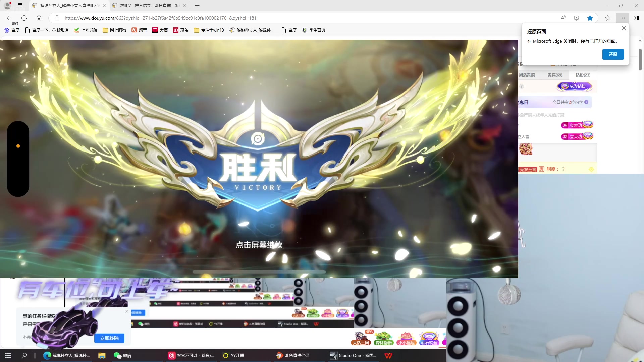644x362 pixels.
Task: Close the 解说孙立人 live room tab
Action: click(x=104, y=6)
